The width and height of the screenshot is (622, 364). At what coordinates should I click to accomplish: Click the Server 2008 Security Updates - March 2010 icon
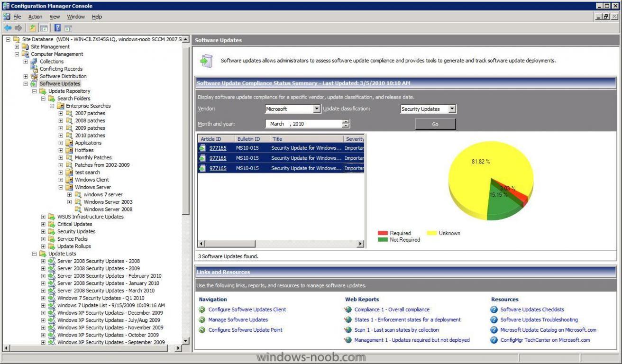(52, 291)
